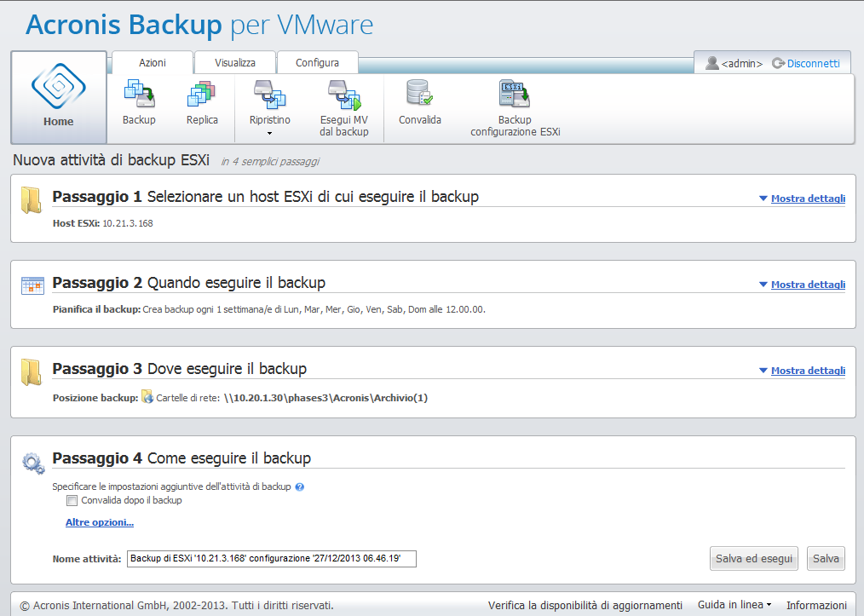Click Verifica la disponibilità di aggiornamenti

[x=585, y=606]
